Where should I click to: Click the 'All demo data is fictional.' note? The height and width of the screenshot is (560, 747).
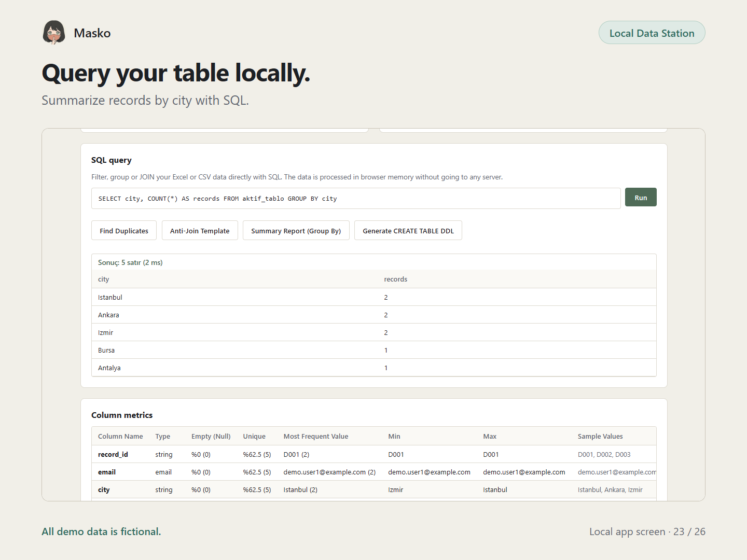pos(101,531)
